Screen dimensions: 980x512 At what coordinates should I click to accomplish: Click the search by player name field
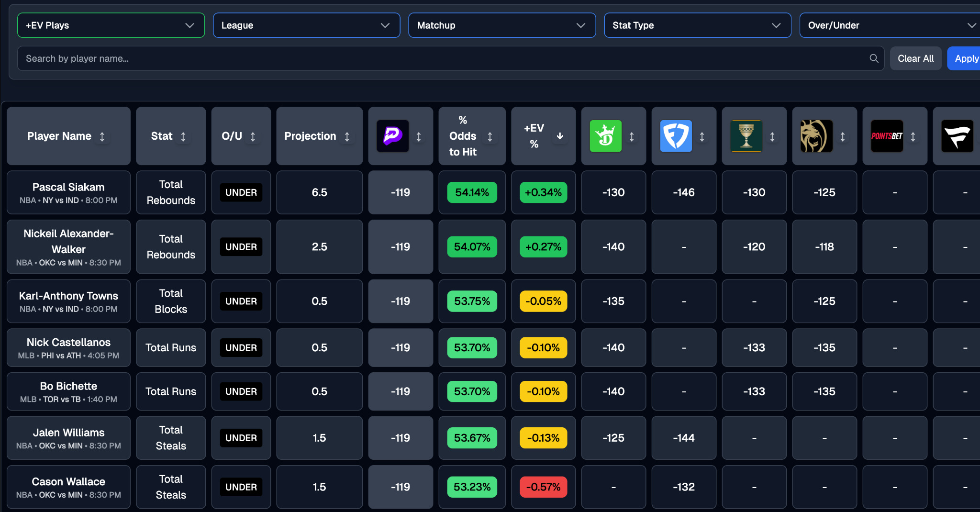click(x=451, y=58)
